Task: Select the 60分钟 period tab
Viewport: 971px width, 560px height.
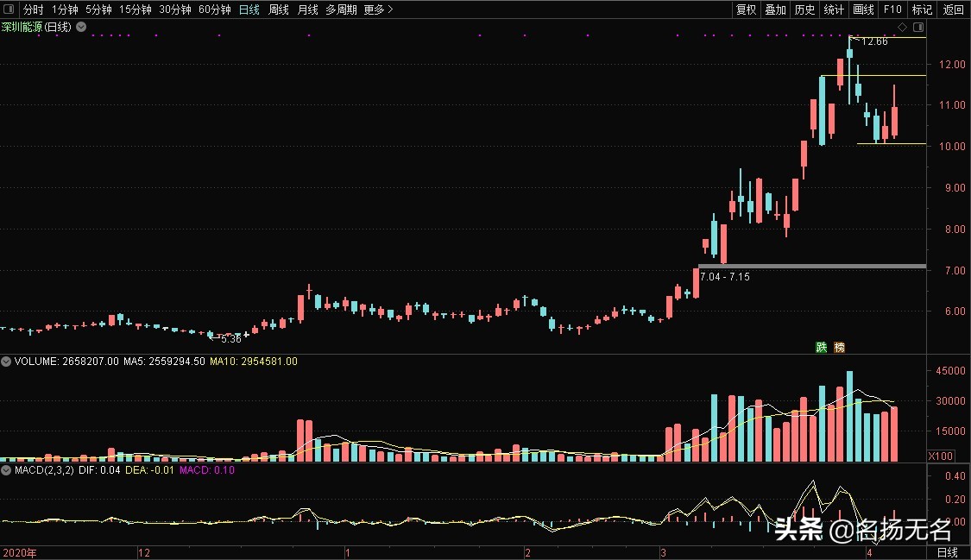Action: [214, 9]
